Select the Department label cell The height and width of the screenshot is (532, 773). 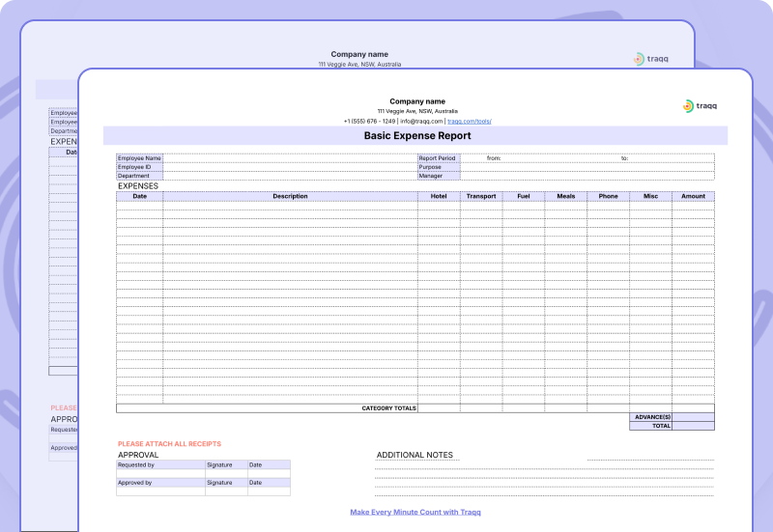tap(139, 176)
